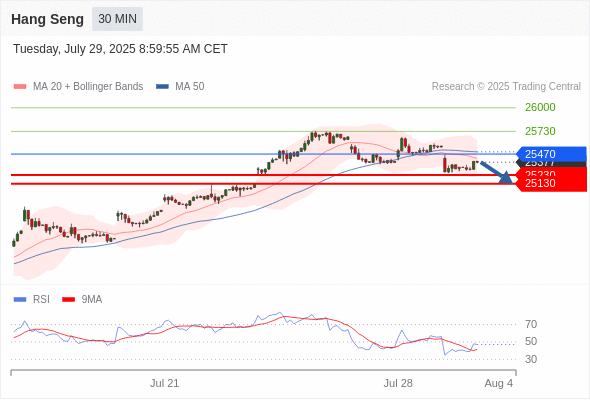Click the MA 20 + Bollinger Bands legend text

tap(88, 87)
